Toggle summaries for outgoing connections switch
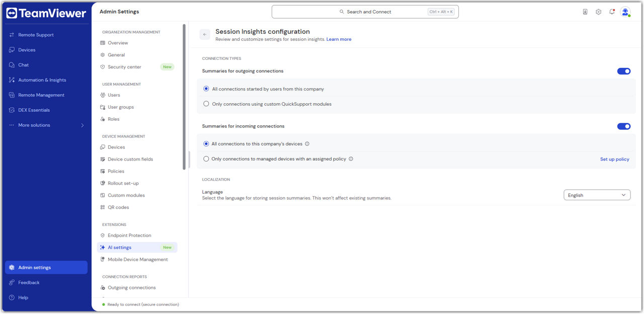The image size is (644, 314). coord(624,71)
